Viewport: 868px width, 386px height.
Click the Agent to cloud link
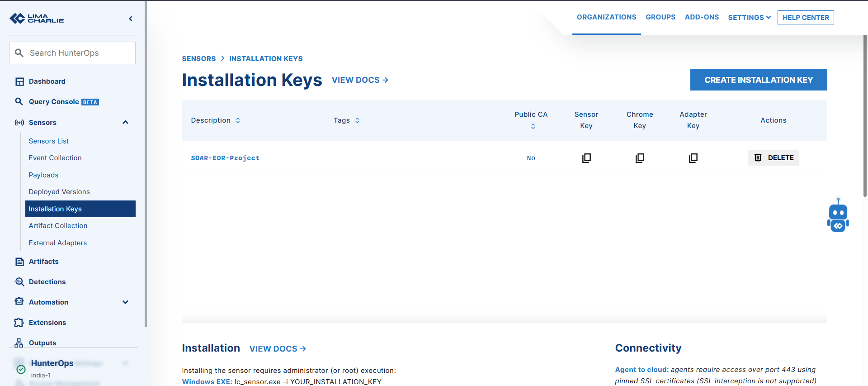(x=642, y=370)
